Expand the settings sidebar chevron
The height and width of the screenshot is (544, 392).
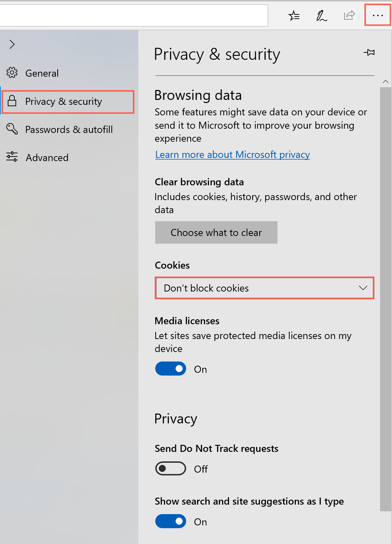click(12, 44)
